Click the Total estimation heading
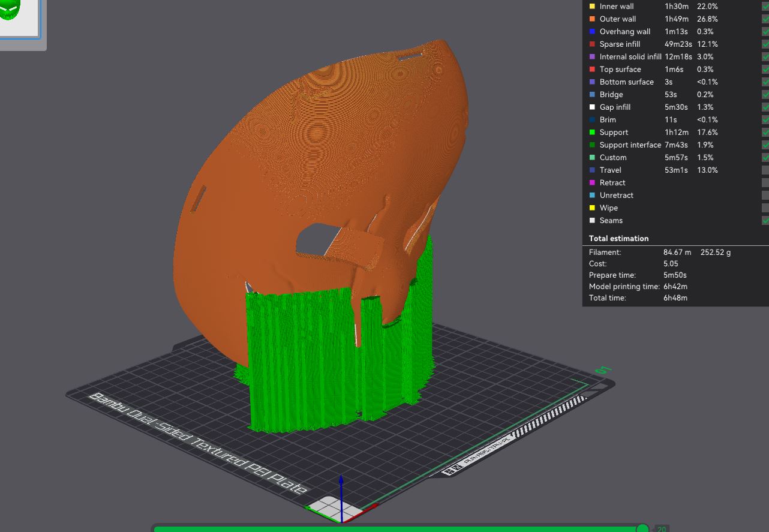This screenshot has width=769, height=532. pyautogui.click(x=618, y=239)
